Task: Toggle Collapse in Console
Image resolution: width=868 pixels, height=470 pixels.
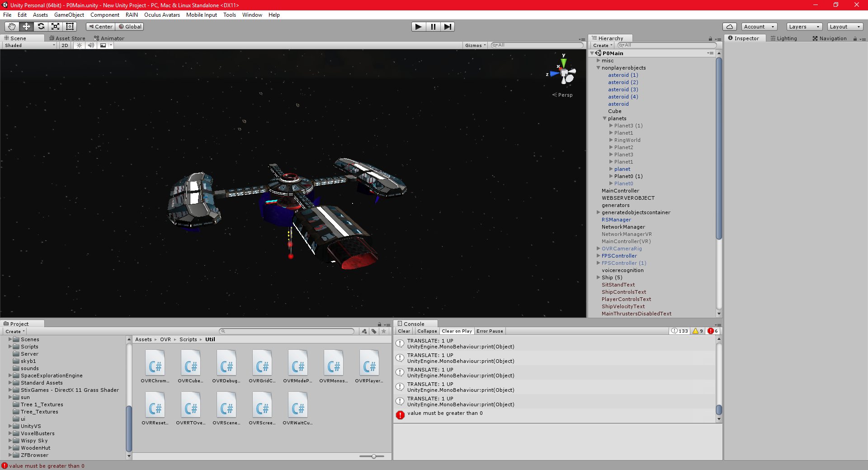Action: click(x=427, y=331)
